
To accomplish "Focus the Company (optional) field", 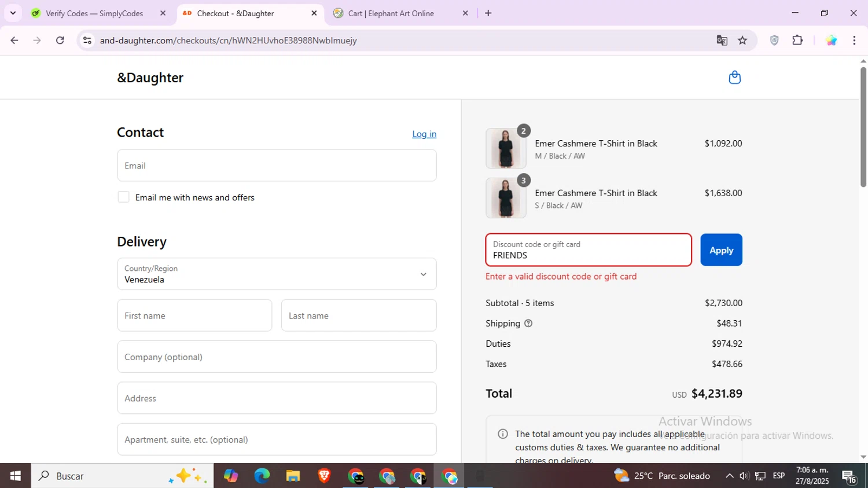I will pos(277,357).
